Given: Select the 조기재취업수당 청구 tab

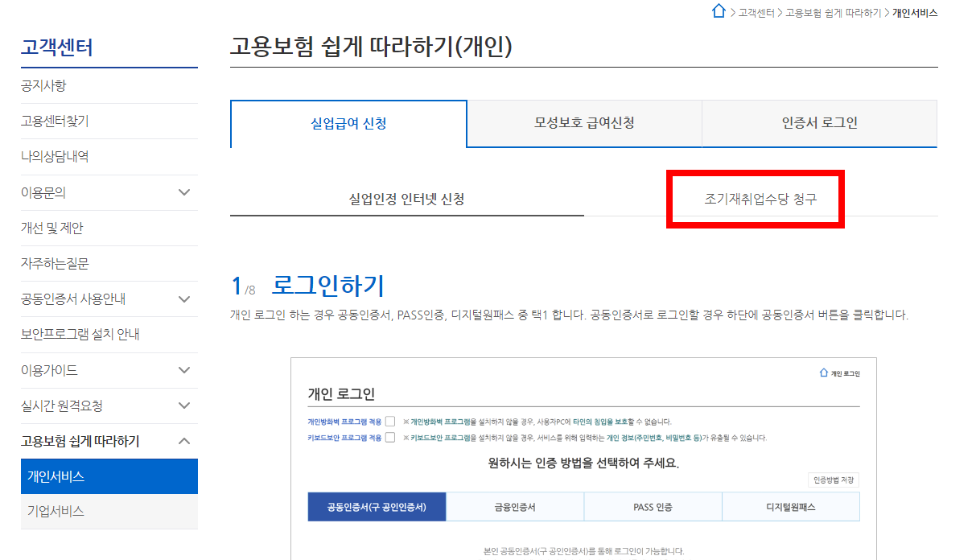Looking at the screenshot, I should point(755,197).
